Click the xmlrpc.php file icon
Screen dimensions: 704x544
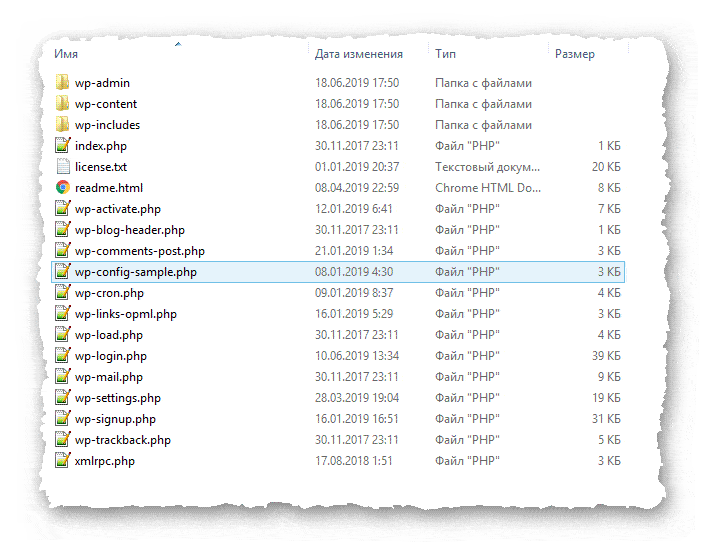click(x=63, y=461)
